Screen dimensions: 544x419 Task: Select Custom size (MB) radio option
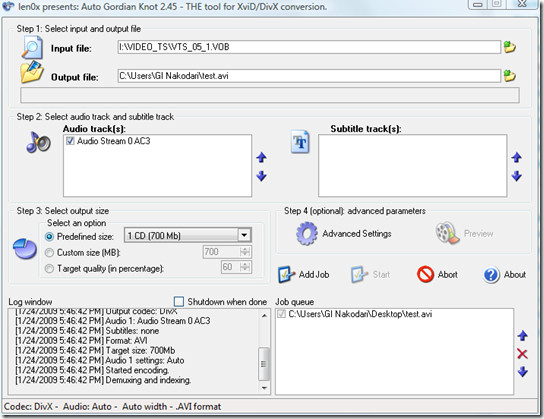(49, 253)
